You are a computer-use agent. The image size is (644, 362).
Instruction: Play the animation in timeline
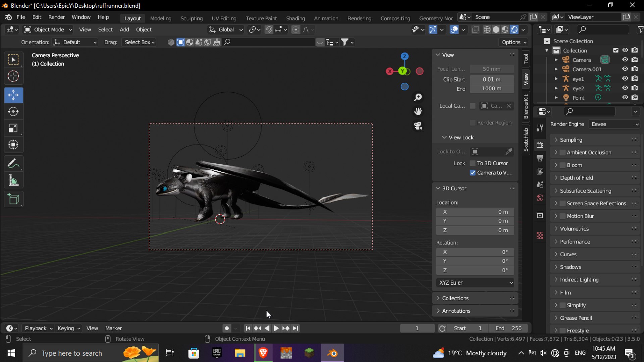pyautogui.click(x=276, y=328)
